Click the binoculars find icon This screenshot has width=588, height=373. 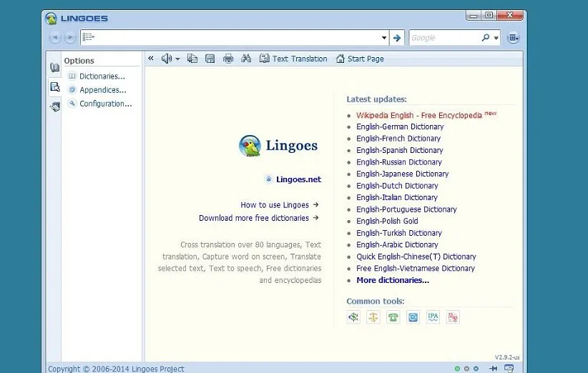tap(246, 59)
